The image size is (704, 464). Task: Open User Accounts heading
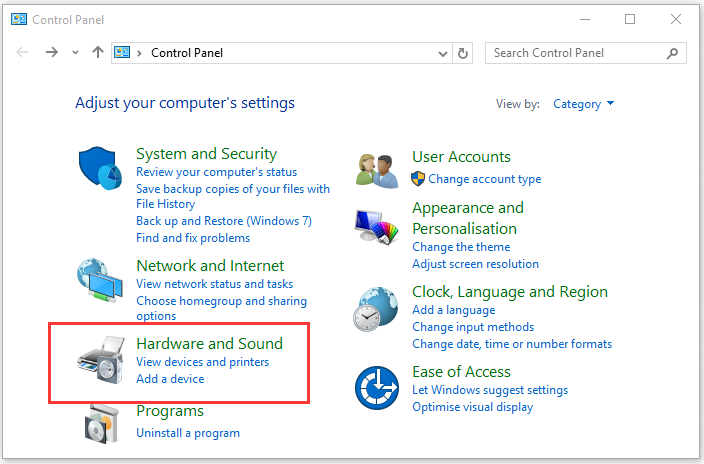pyautogui.click(x=461, y=157)
